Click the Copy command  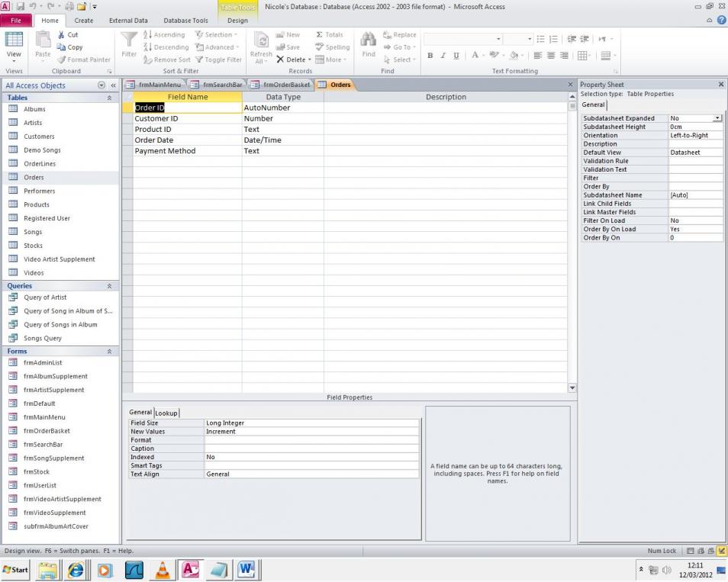click(69, 47)
